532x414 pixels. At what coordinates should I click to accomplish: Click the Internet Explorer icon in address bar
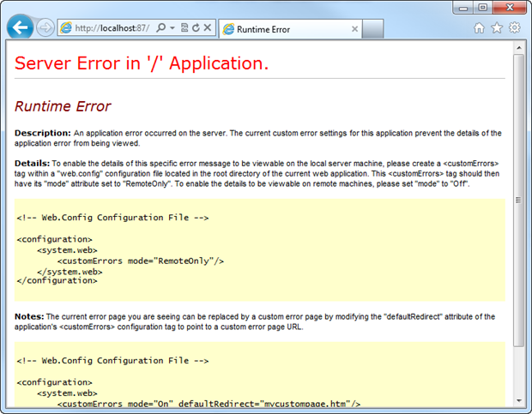(x=66, y=27)
